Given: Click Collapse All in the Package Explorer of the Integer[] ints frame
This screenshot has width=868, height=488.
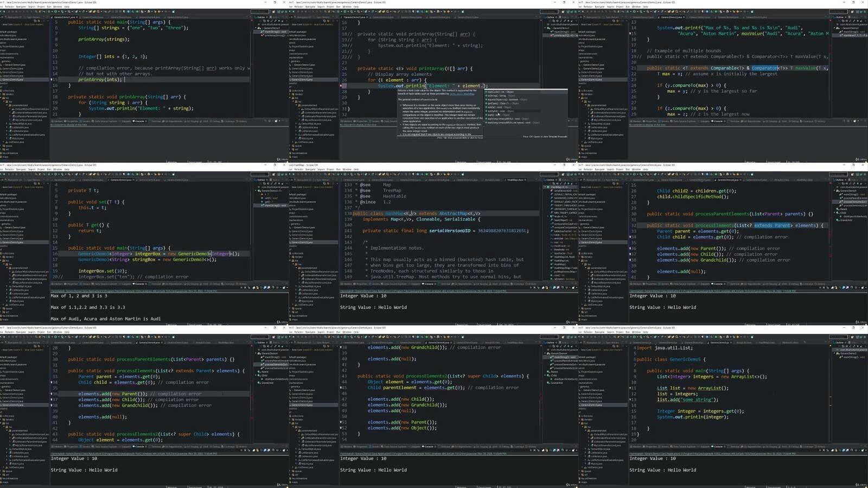Looking at the screenshot, I should [36, 21].
